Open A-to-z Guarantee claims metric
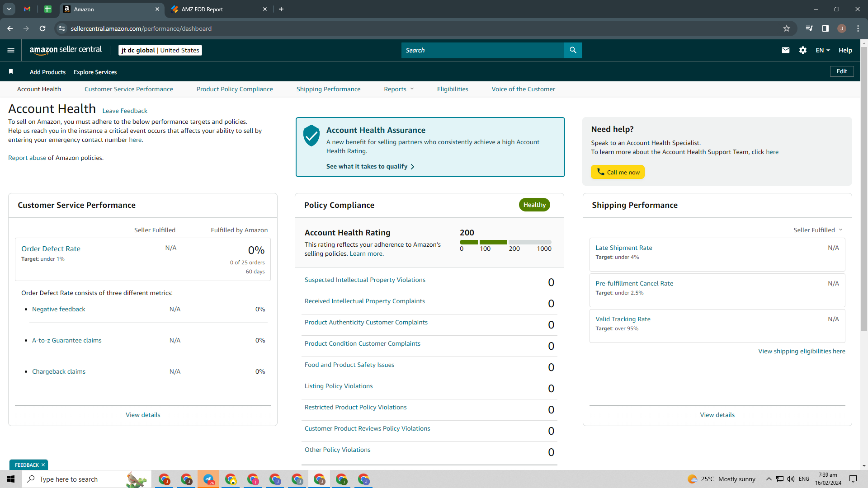 67,340
